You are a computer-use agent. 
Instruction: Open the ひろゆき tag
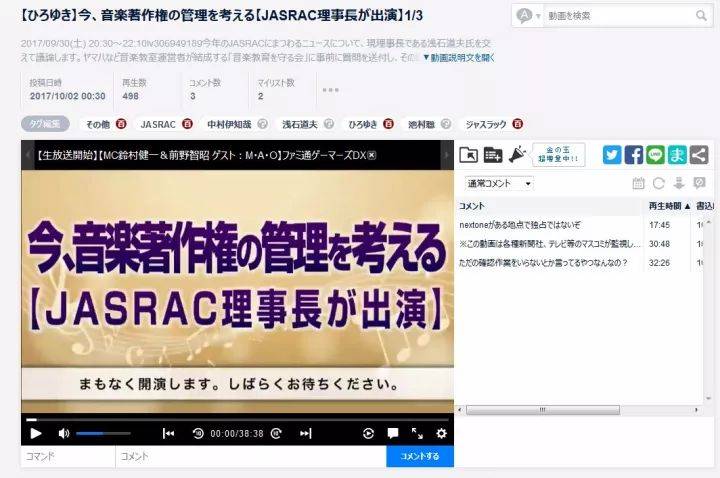click(x=363, y=124)
